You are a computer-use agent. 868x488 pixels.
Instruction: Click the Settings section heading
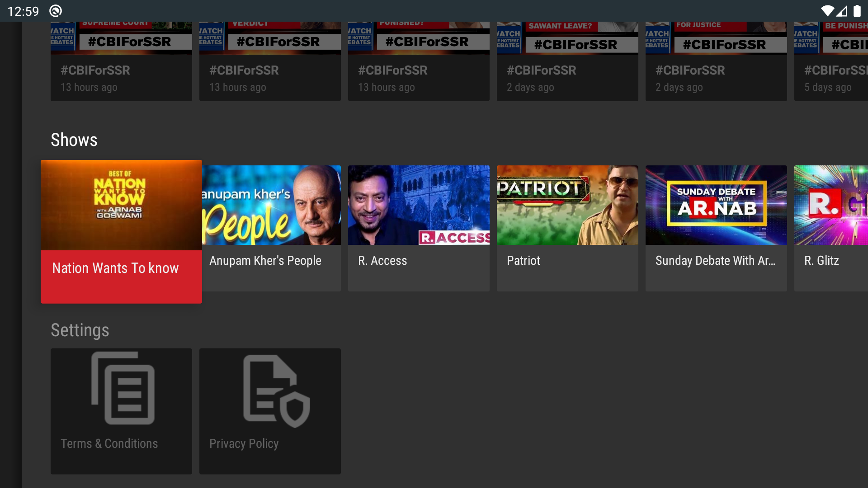[80, 330]
